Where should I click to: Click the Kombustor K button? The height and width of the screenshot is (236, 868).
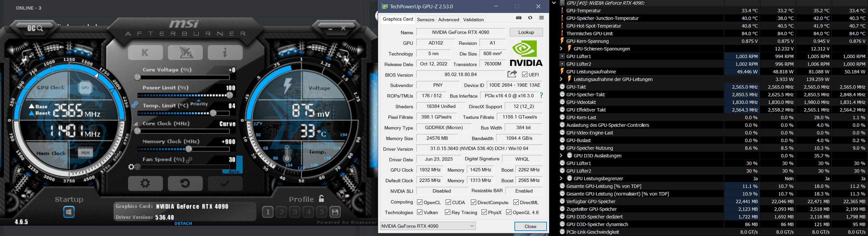[145, 52]
